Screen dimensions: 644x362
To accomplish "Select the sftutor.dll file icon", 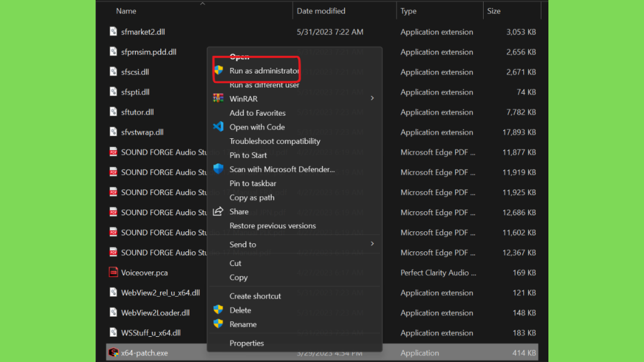I will tap(113, 112).
